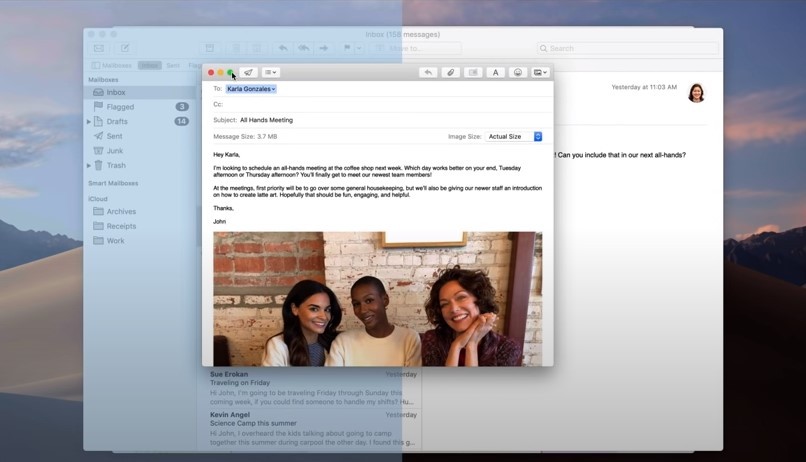Click the Search field in Mail window

click(x=628, y=48)
